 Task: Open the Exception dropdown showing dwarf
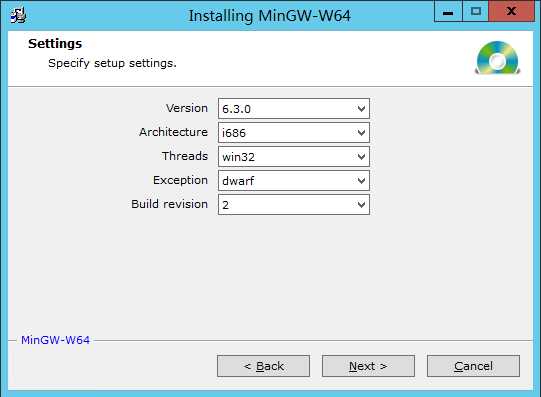294,180
